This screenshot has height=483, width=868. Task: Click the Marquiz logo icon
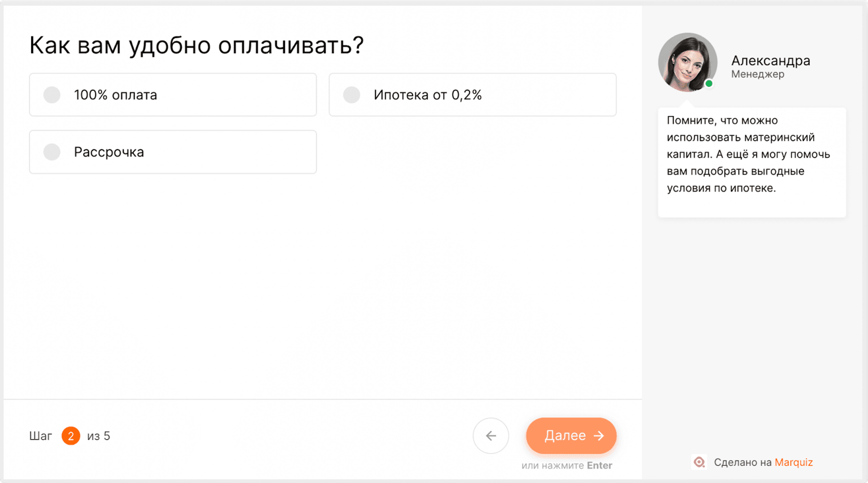[699, 462]
